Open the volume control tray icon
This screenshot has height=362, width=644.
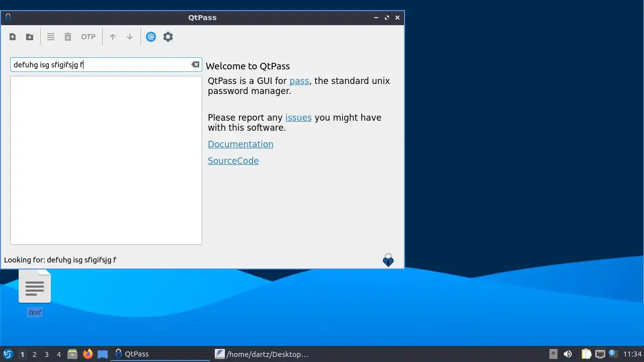pyautogui.click(x=568, y=354)
